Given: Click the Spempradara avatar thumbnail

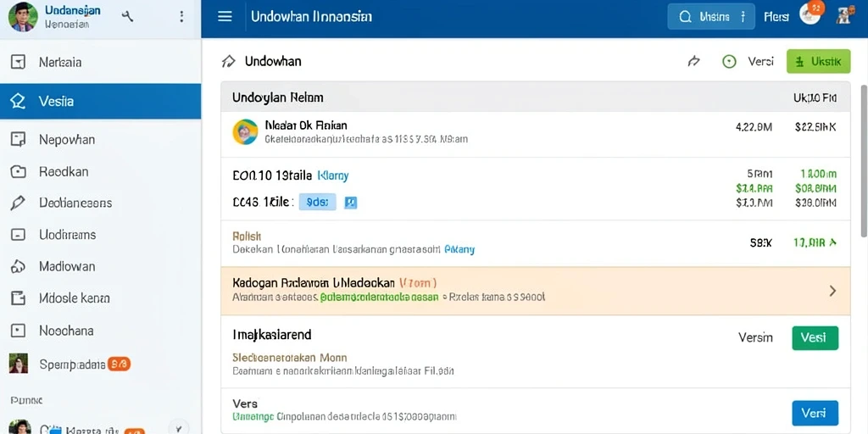Looking at the screenshot, I should 19,363.
